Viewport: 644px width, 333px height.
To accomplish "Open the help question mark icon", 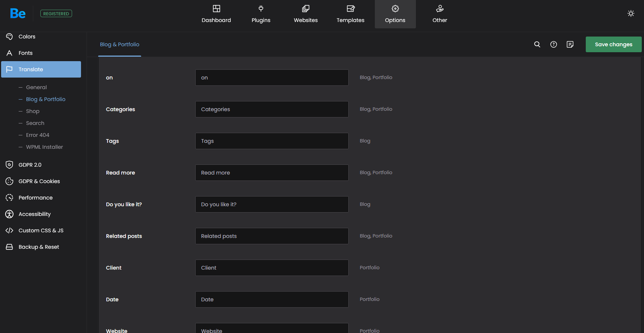I will click(554, 44).
